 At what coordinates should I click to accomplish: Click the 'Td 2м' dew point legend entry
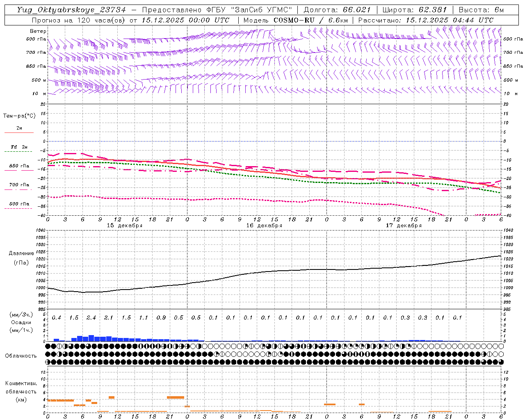pyautogui.click(x=19, y=147)
